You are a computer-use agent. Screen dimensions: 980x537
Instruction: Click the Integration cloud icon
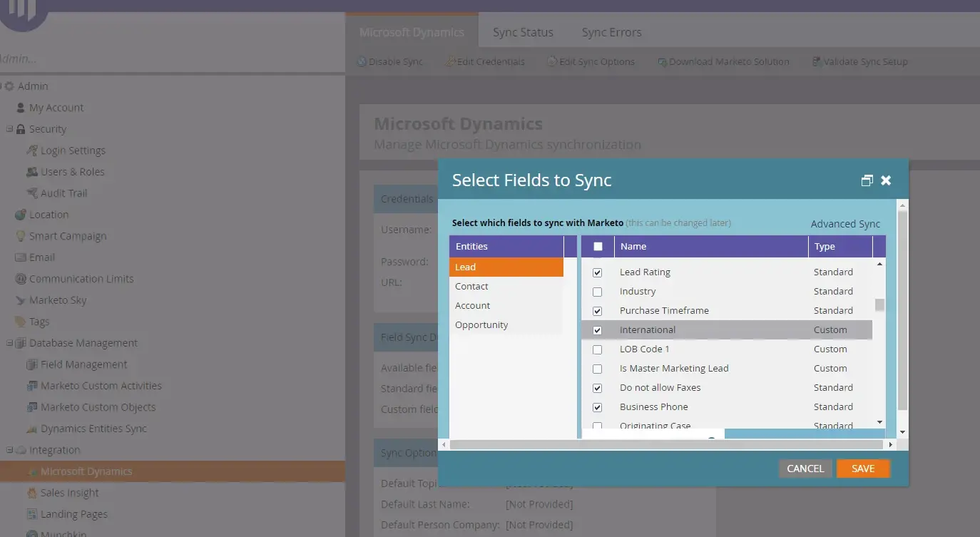21,450
